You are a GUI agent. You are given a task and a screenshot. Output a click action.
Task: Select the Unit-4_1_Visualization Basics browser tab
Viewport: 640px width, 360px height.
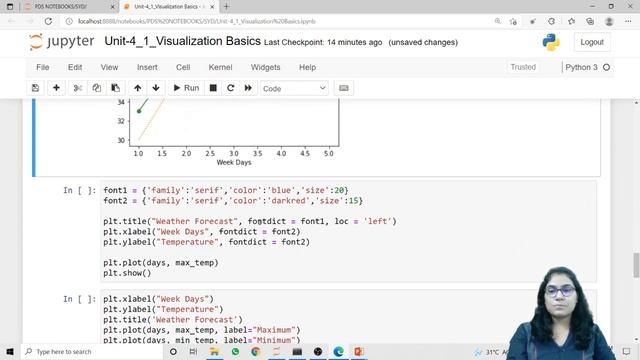tap(169, 7)
